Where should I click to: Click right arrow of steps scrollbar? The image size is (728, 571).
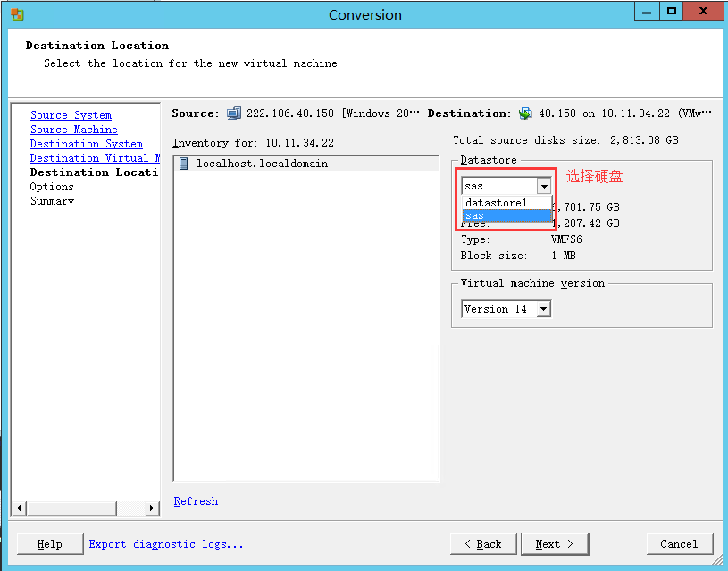pyautogui.click(x=151, y=508)
